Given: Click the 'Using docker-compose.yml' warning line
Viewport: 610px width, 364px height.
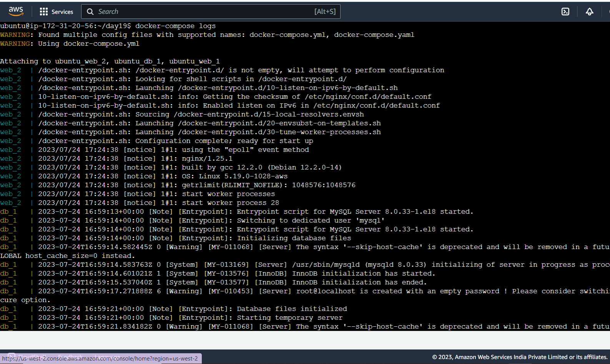Looking at the screenshot, I should [70, 44].
